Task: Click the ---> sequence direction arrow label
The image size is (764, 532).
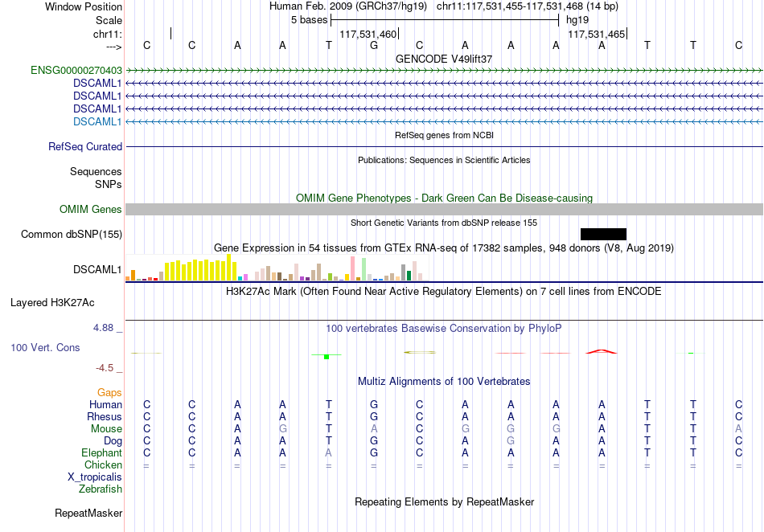Action: tap(113, 47)
